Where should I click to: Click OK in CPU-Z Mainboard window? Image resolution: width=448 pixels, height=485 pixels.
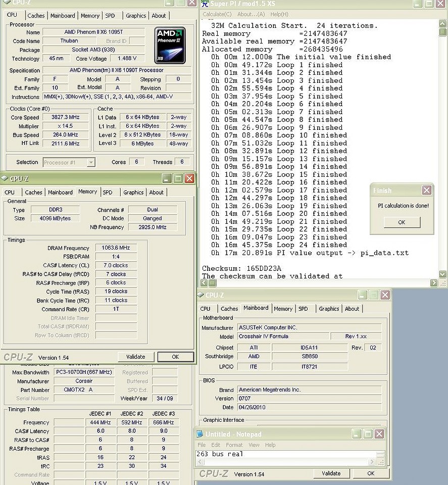pyautogui.click(x=371, y=473)
